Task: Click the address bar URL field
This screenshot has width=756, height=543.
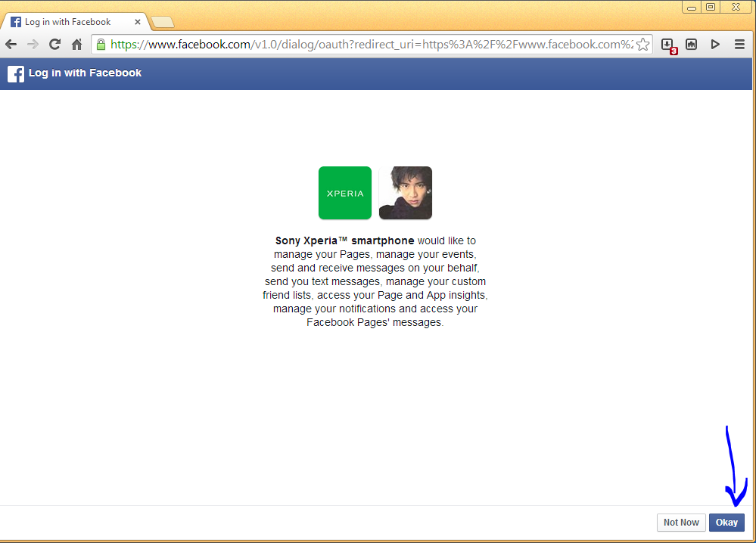Action: (x=372, y=45)
